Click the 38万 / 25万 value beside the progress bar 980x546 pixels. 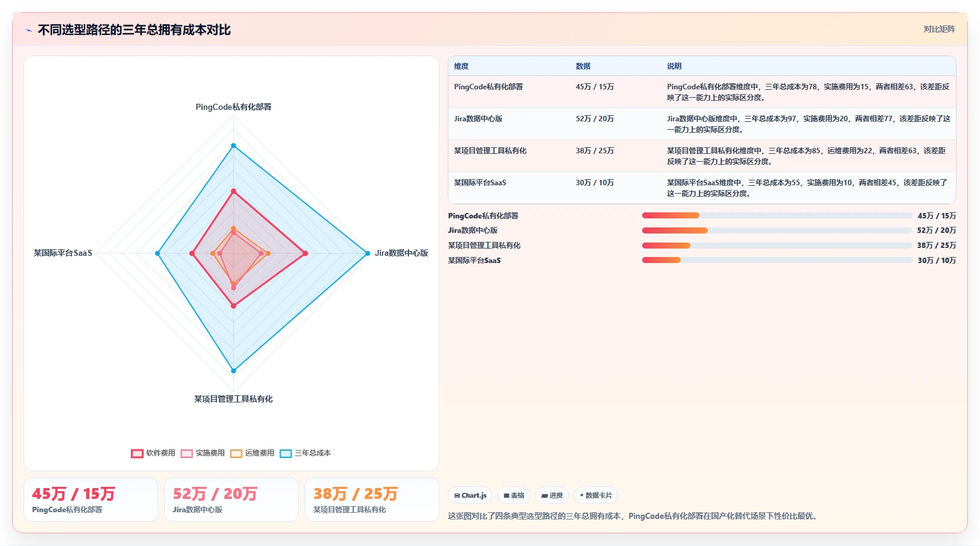(937, 246)
